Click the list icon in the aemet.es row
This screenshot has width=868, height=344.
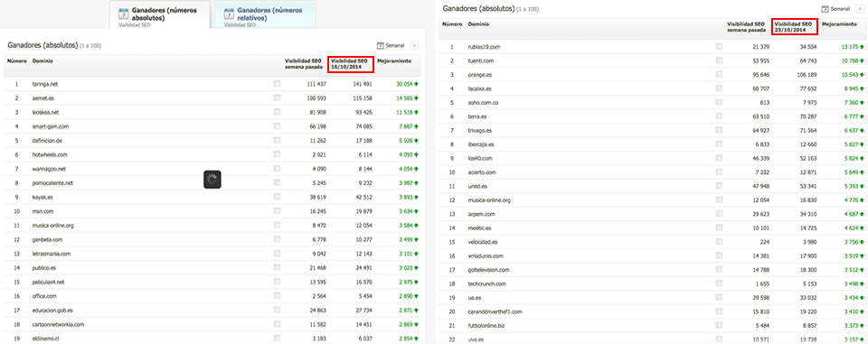coord(277,98)
